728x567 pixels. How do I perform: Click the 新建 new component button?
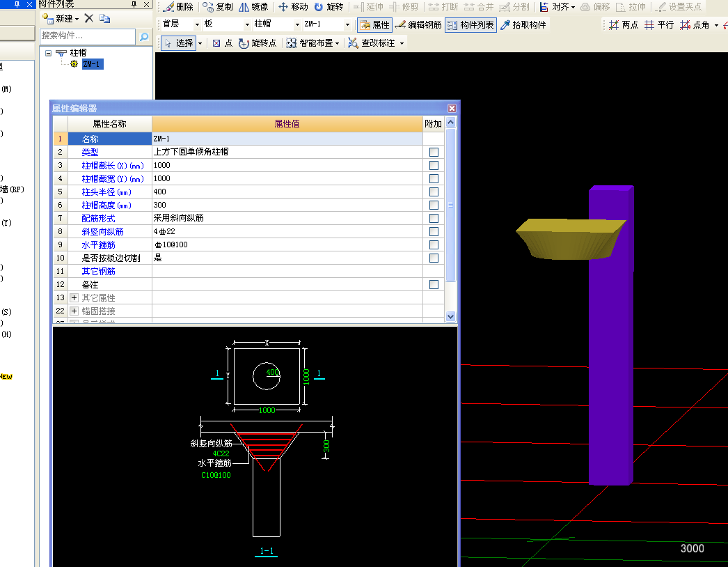(60, 19)
